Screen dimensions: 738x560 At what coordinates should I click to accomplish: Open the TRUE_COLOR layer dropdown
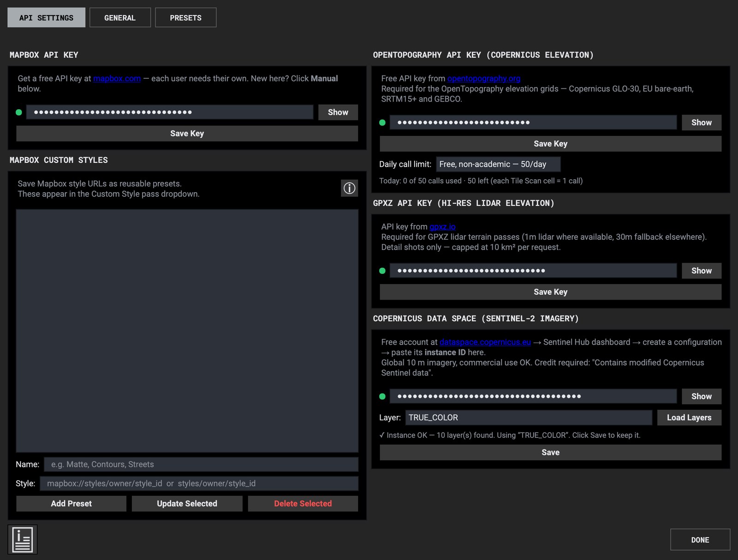[529, 418]
